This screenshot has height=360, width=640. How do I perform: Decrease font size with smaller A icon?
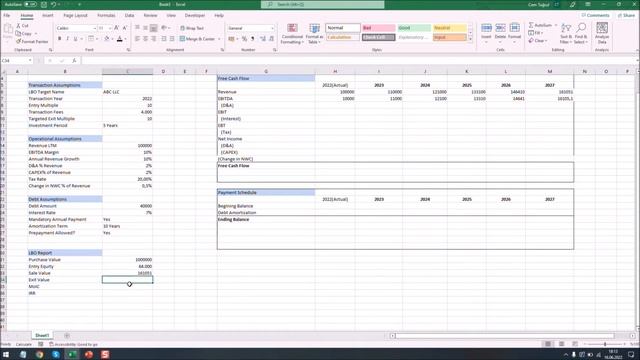[124, 28]
